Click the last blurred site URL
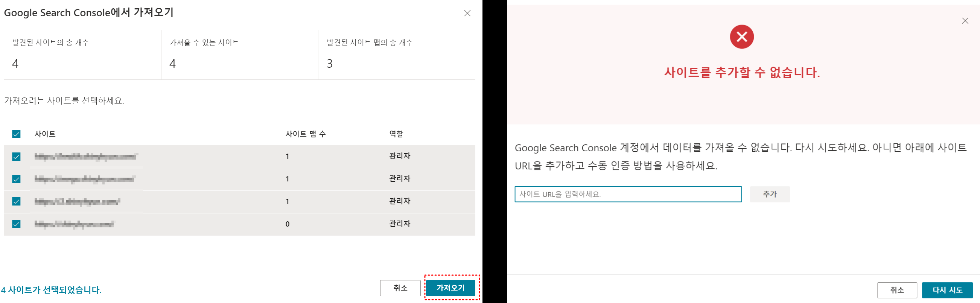The height and width of the screenshot is (303, 980). [x=74, y=224]
